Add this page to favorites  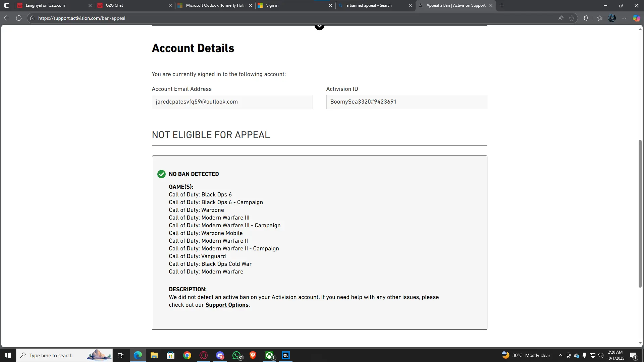pos(572,18)
